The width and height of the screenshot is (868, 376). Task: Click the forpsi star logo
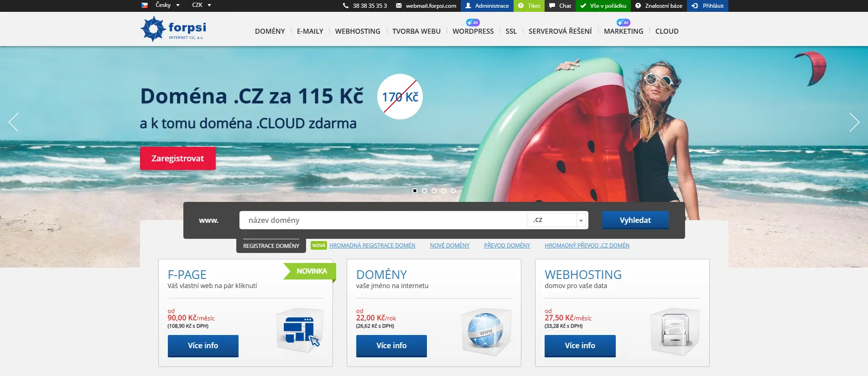pos(152,29)
